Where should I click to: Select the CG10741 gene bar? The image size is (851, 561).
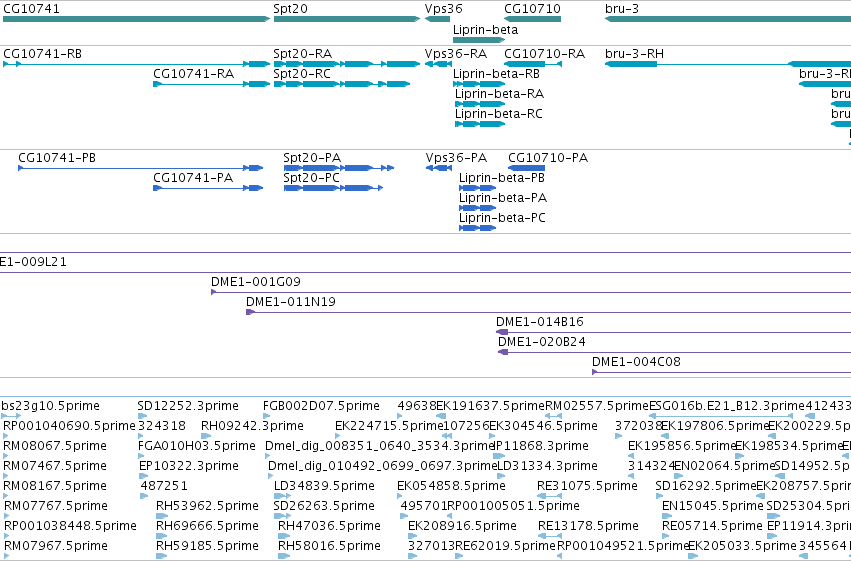click(x=136, y=19)
